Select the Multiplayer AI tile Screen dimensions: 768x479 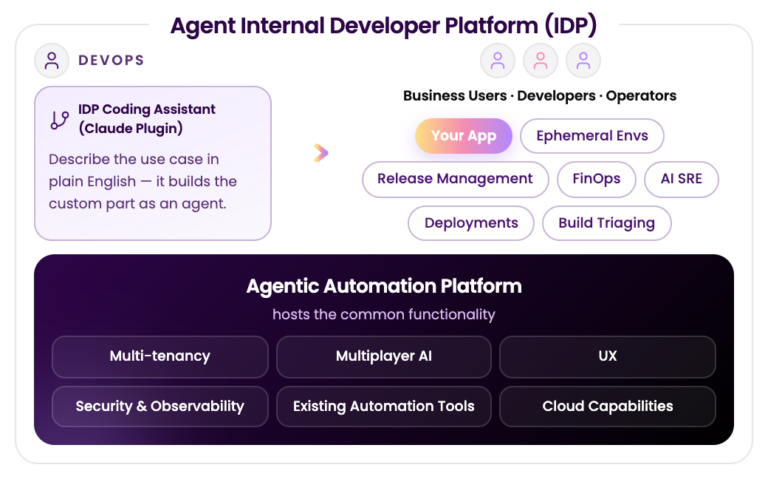pyautogui.click(x=384, y=357)
